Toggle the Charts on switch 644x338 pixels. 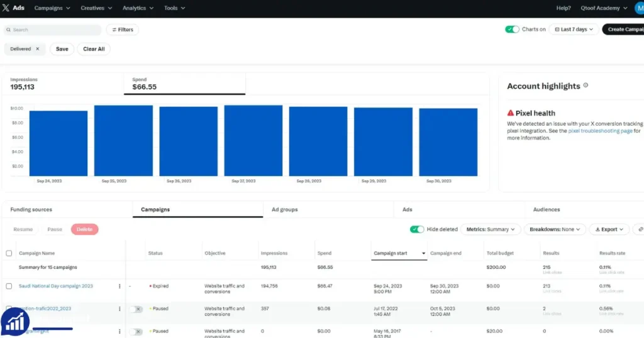coord(512,29)
